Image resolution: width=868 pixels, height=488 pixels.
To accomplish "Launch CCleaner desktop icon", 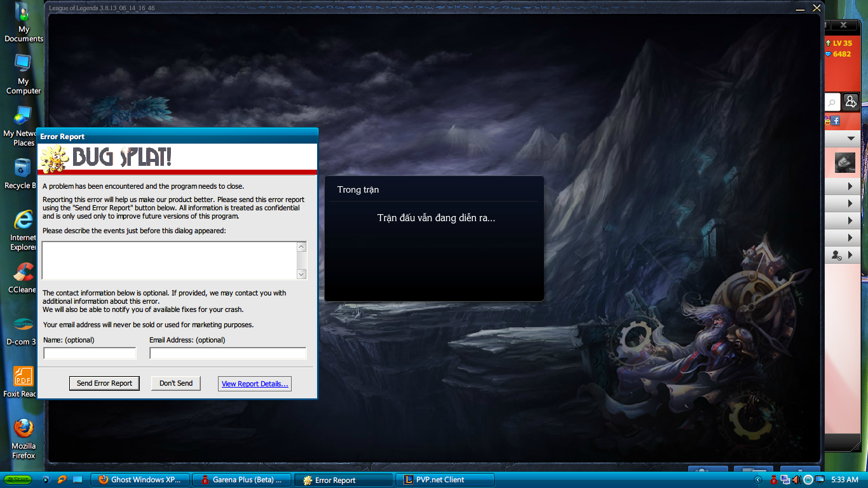I will point(23,278).
